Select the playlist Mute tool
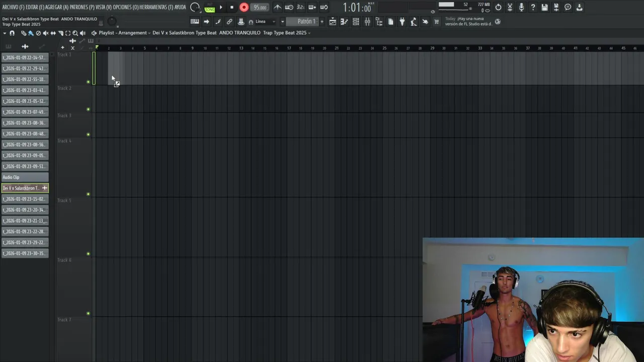The image size is (644, 362). click(x=46, y=33)
